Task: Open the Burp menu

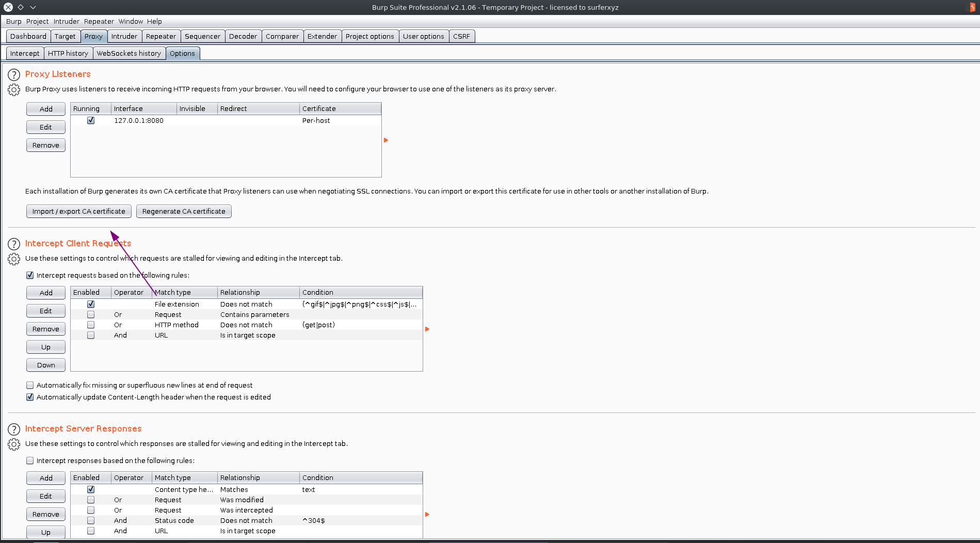Action: (14, 21)
